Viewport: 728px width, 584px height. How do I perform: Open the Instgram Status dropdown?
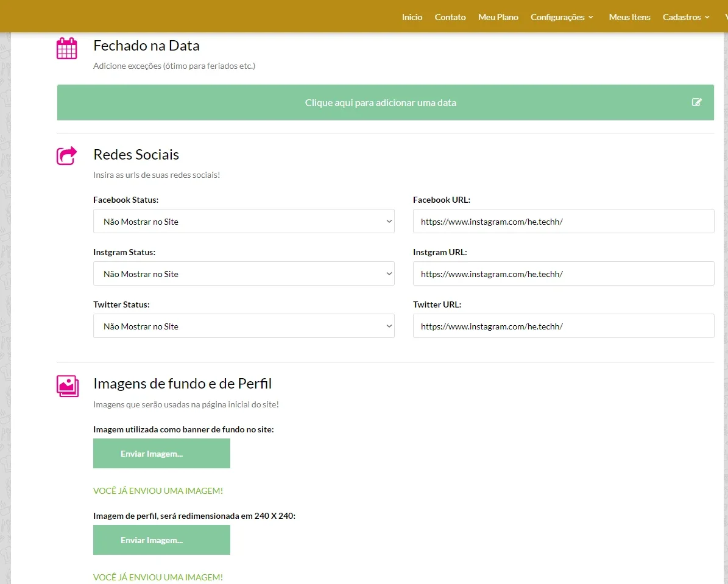pos(244,273)
